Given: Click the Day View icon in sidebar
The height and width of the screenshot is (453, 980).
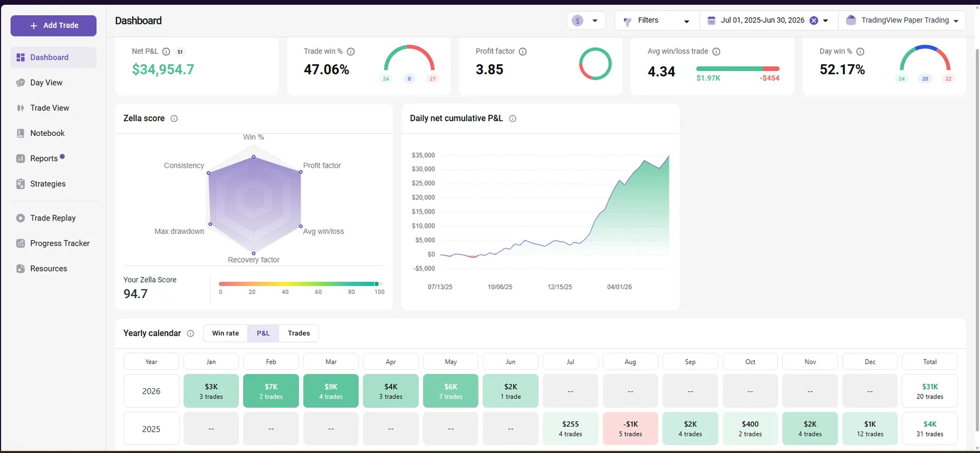Looking at the screenshot, I should [20, 83].
